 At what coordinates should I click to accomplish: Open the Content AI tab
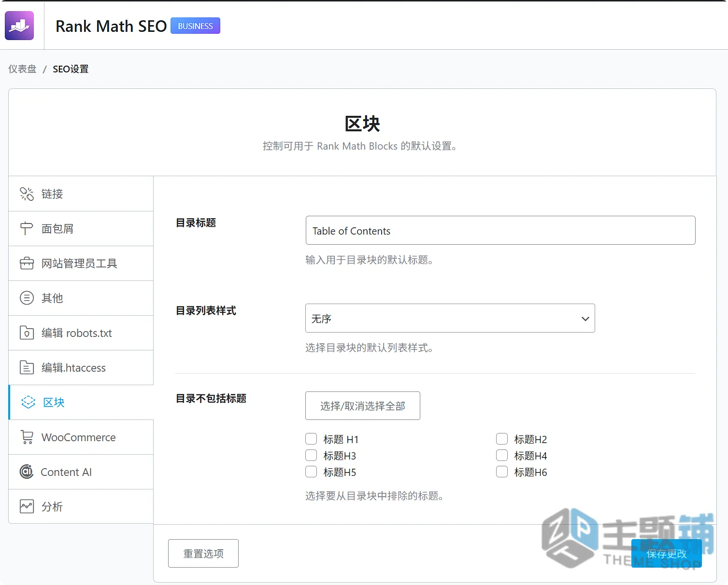tap(81, 472)
